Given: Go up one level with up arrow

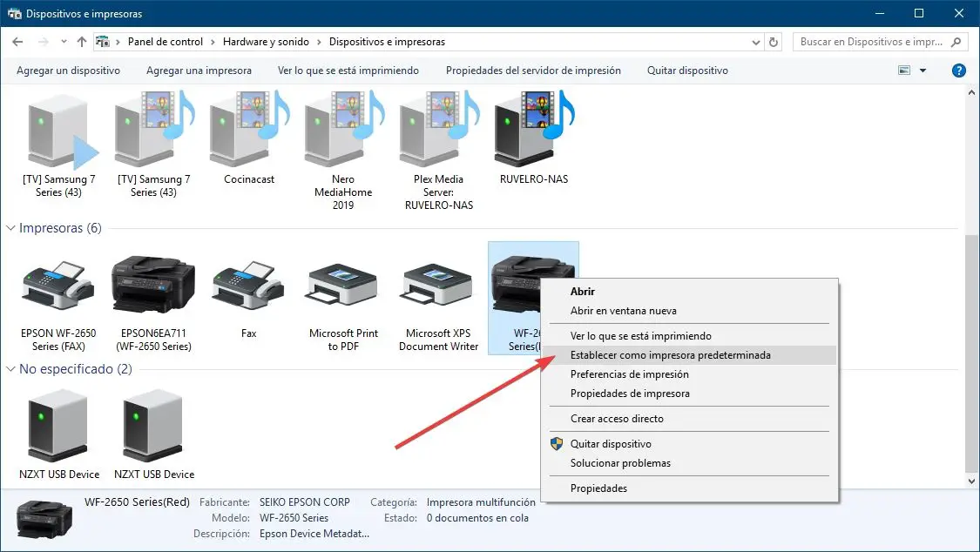Looking at the screenshot, I should pos(82,42).
